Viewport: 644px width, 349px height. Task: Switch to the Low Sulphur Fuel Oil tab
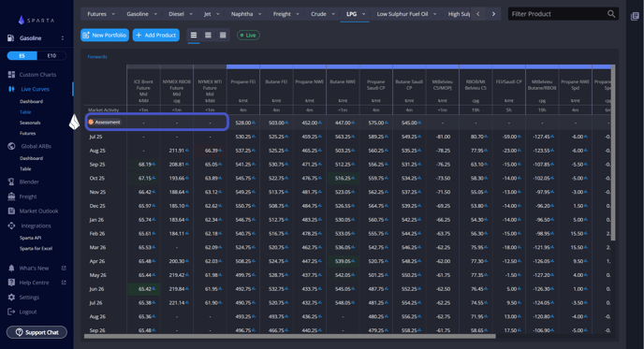tap(402, 14)
